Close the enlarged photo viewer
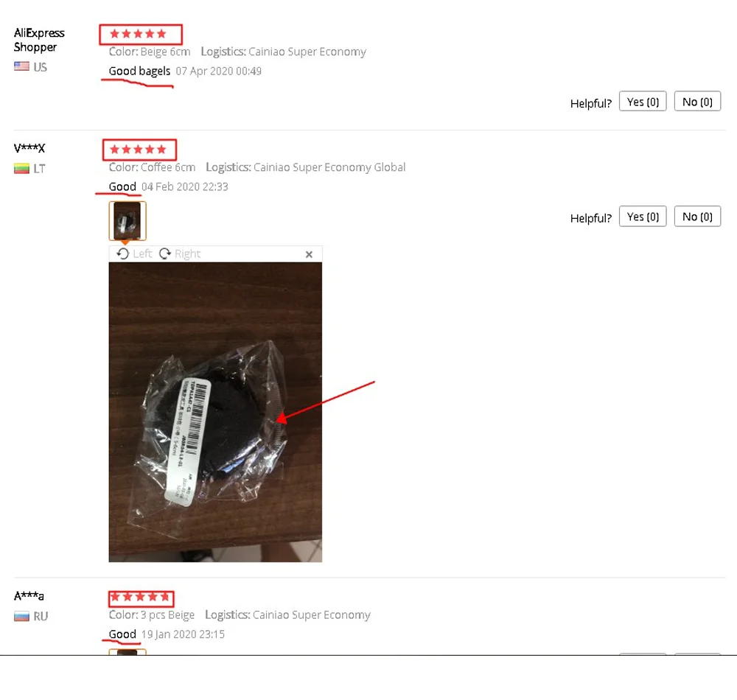 pyautogui.click(x=309, y=254)
